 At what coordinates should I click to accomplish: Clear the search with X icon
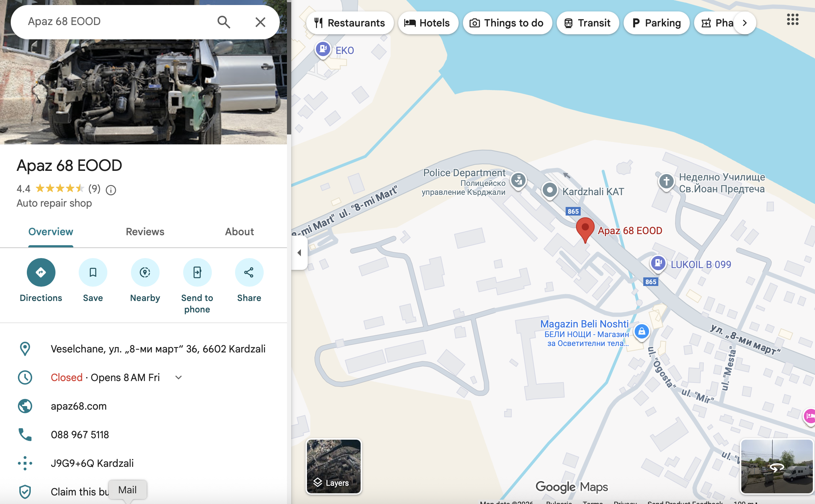click(260, 22)
